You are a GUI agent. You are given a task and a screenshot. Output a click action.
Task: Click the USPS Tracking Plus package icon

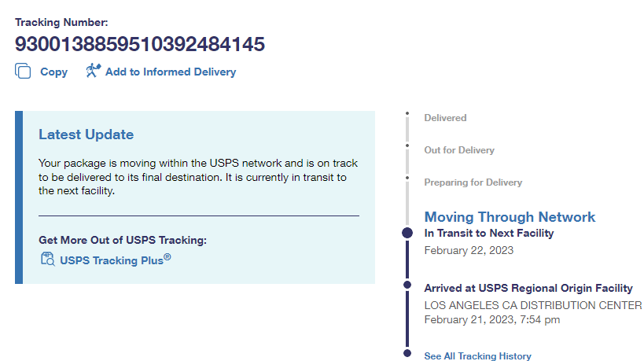47,259
